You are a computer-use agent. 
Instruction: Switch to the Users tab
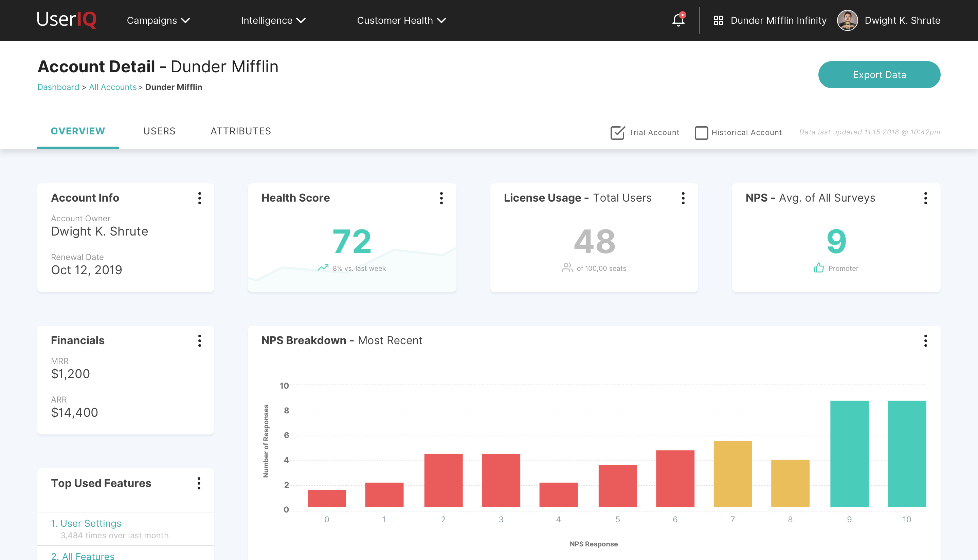[159, 131]
